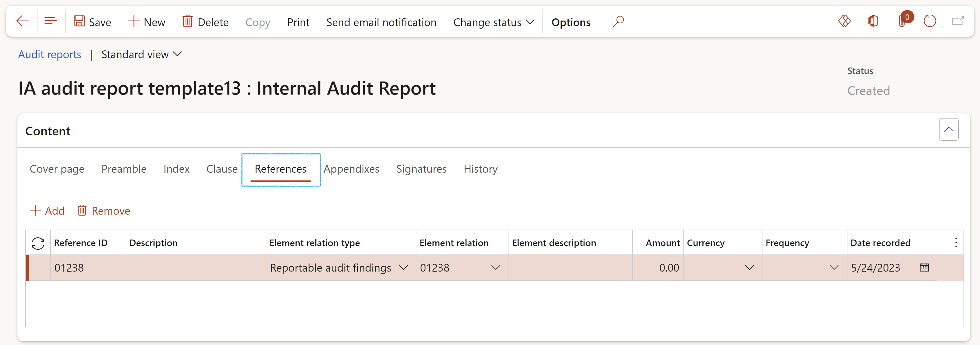Image resolution: width=980 pixels, height=345 pixels.
Task: Open the Power Apps diamond icon
Action: (844, 21)
